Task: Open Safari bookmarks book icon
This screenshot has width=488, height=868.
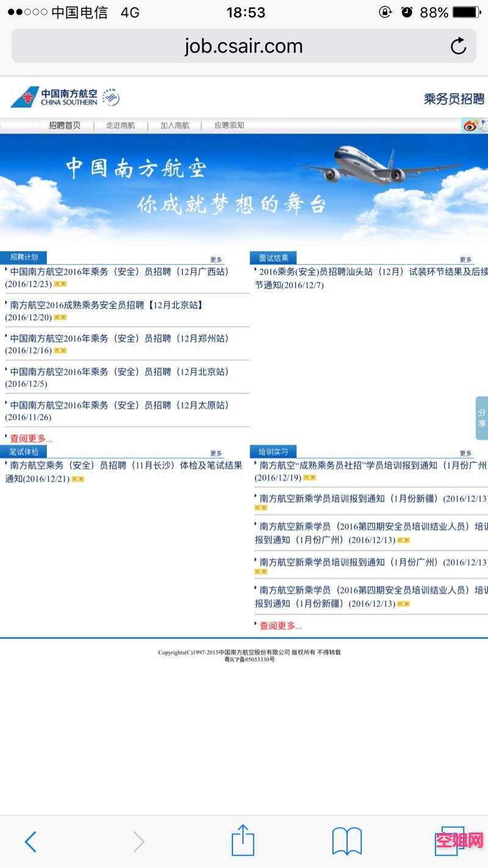Action: click(347, 841)
